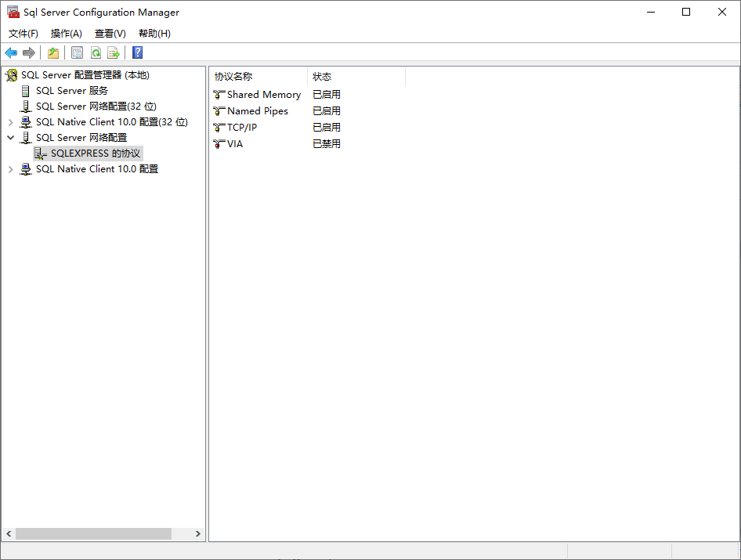Click the tree pane scrollbar right arrow

click(198, 533)
